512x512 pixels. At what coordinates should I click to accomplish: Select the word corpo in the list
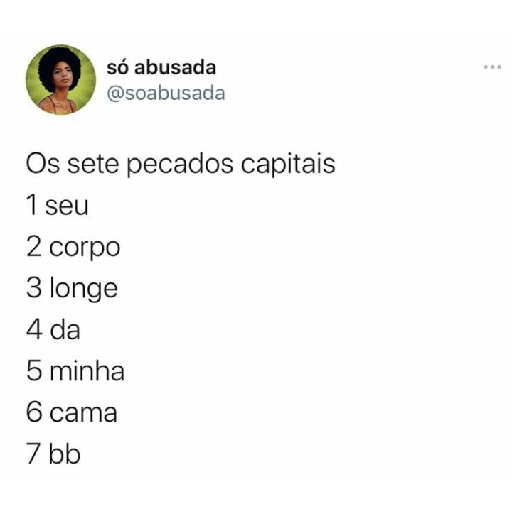(85, 249)
